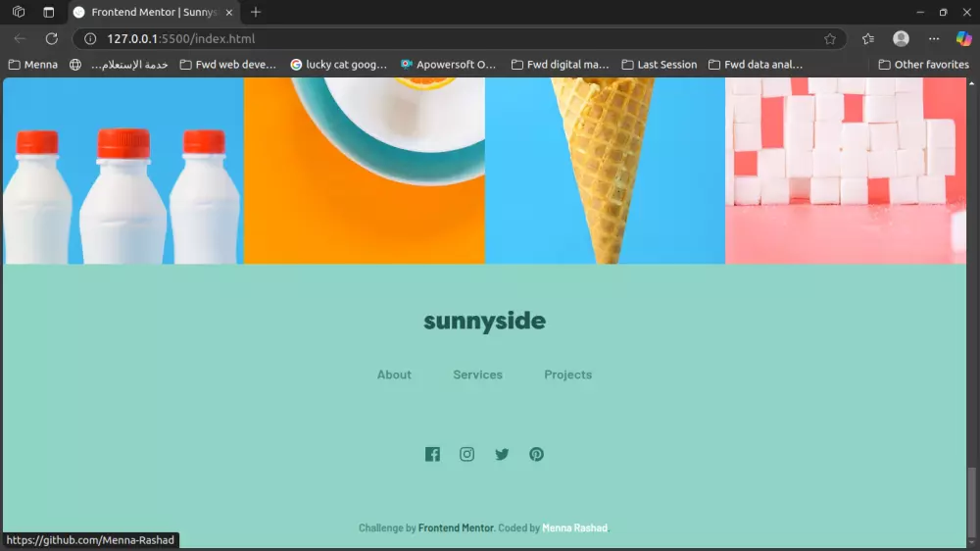The image size is (980, 551).
Task: Click the browser back arrow
Action: pyautogui.click(x=20, y=39)
